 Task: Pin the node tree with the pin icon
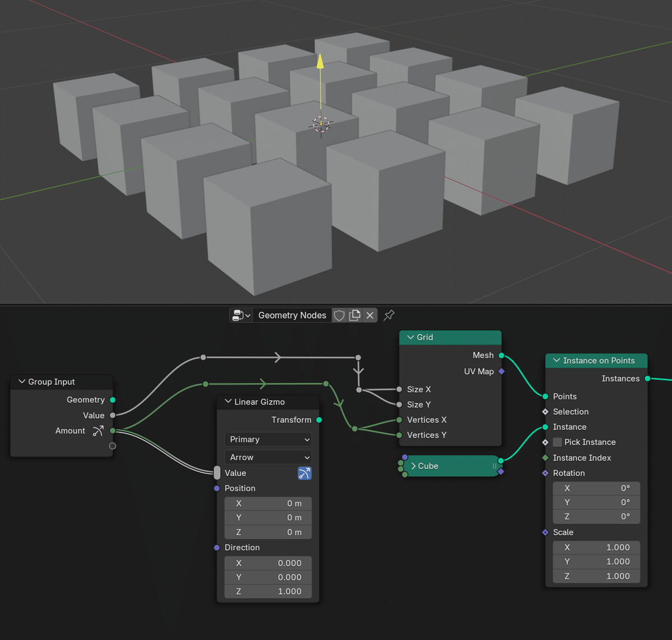(x=389, y=316)
